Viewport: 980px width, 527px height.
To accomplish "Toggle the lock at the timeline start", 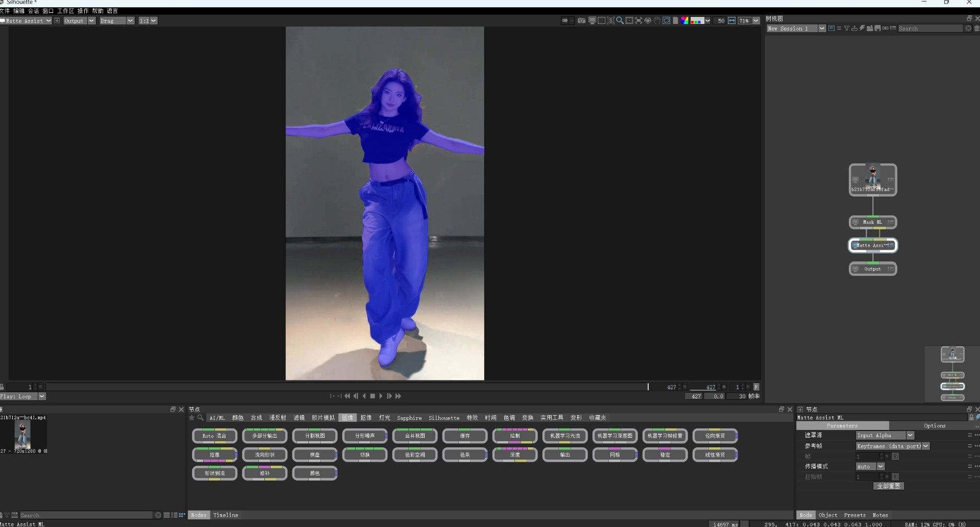I will [x=3, y=387].
